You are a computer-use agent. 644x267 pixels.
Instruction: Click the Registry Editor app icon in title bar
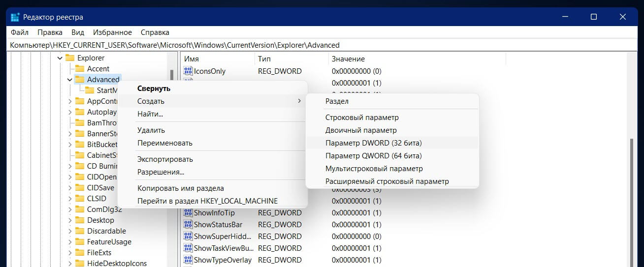15,17
